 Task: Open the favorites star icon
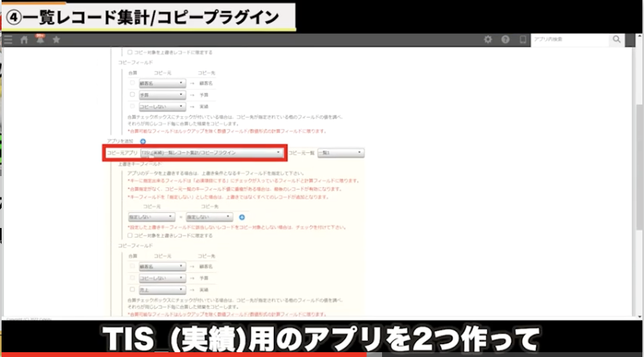(x=56, y=39)
